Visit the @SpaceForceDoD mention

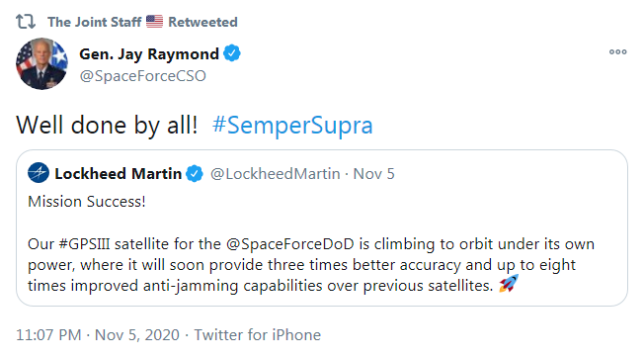[290, 244]
